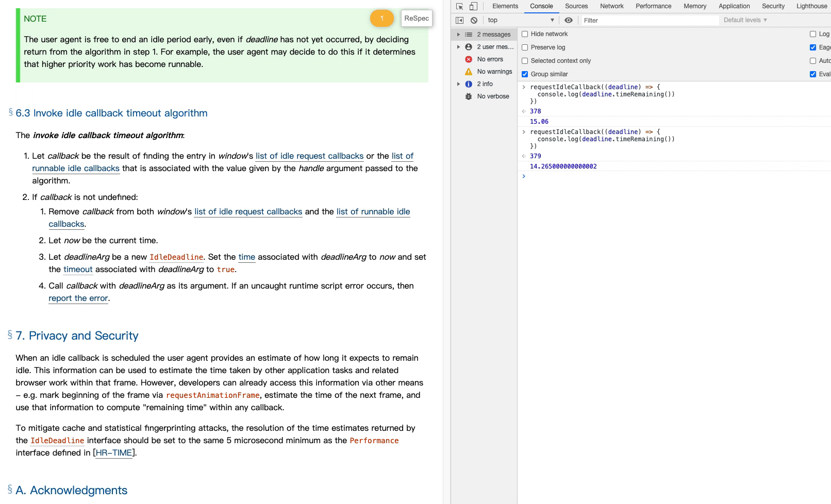The image size is (831, 504).
Task: Toggle the device toolbar icon
Action: click(473, 6)
